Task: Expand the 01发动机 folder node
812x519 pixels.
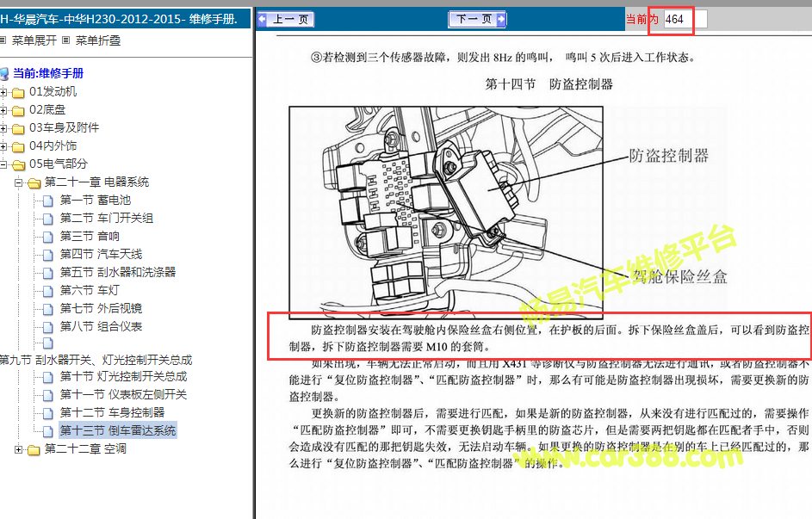Action: pos(3,93)
